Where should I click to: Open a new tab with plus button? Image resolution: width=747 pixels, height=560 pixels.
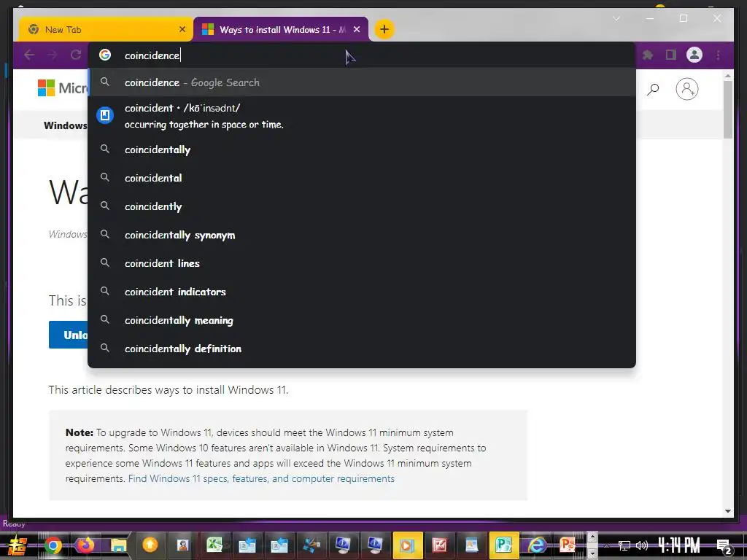pos(384,29)
